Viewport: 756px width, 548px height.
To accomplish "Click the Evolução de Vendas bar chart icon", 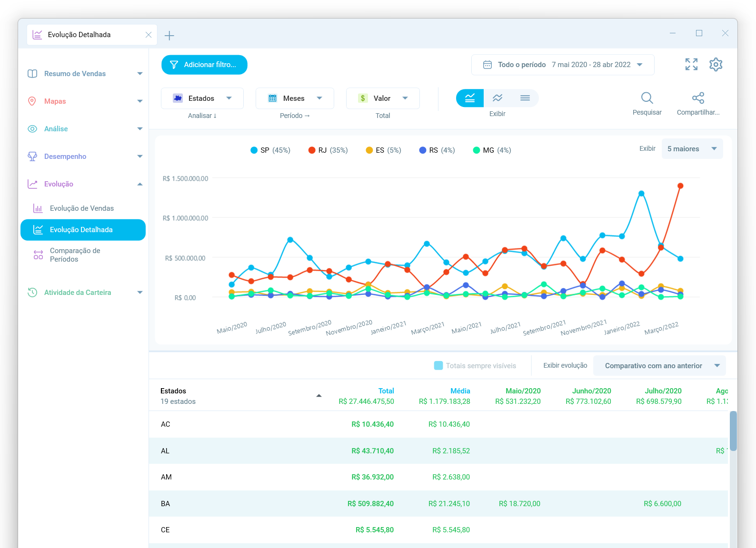I will (38, 208).
